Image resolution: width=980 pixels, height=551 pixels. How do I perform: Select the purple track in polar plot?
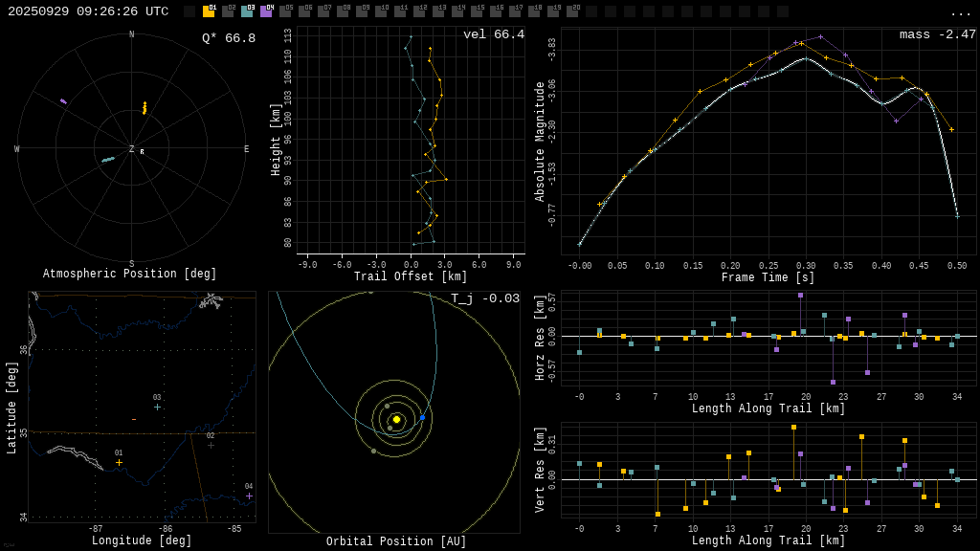click(x=64, y=100)
